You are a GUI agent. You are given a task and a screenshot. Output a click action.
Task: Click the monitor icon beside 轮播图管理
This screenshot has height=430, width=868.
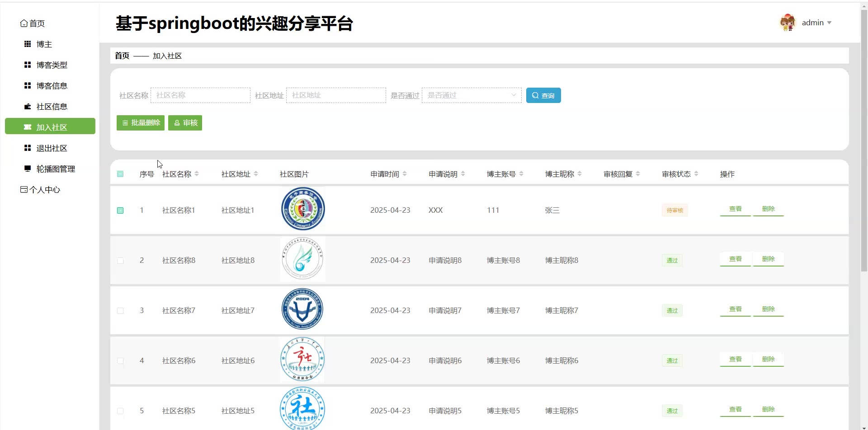tap(28, 168)
